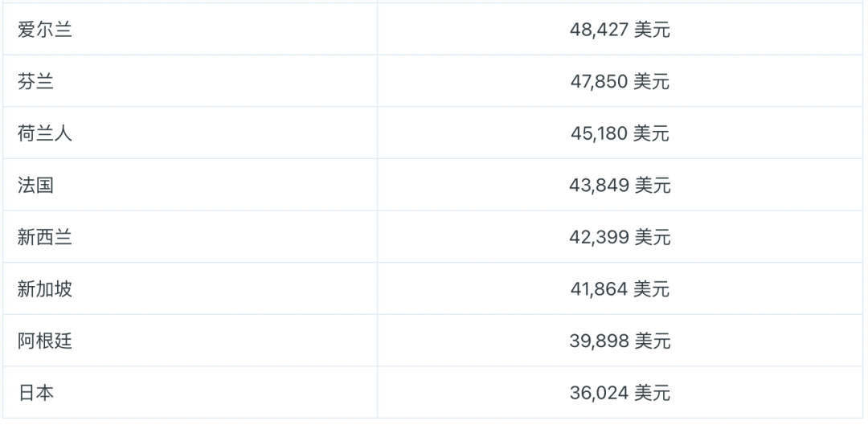Click the 荷兰人 country cell
The width and height of the screenshot is (868, 429).
(45, 133)
